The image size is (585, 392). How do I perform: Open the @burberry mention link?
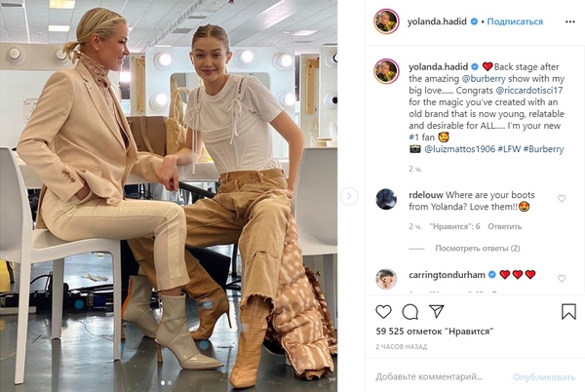coord(484,79)
